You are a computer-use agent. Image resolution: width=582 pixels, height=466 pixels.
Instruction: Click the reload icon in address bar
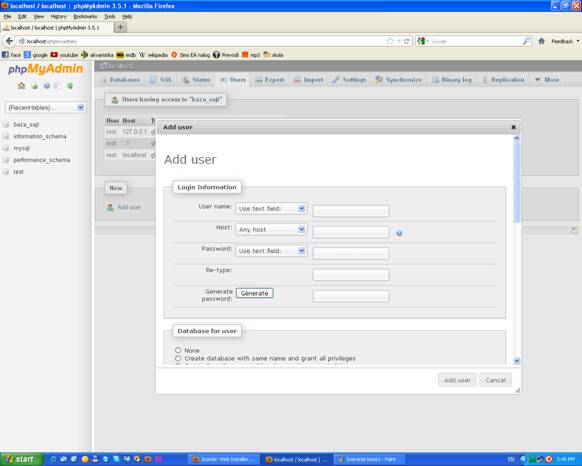pyautogui.click(x=407, y=41)
